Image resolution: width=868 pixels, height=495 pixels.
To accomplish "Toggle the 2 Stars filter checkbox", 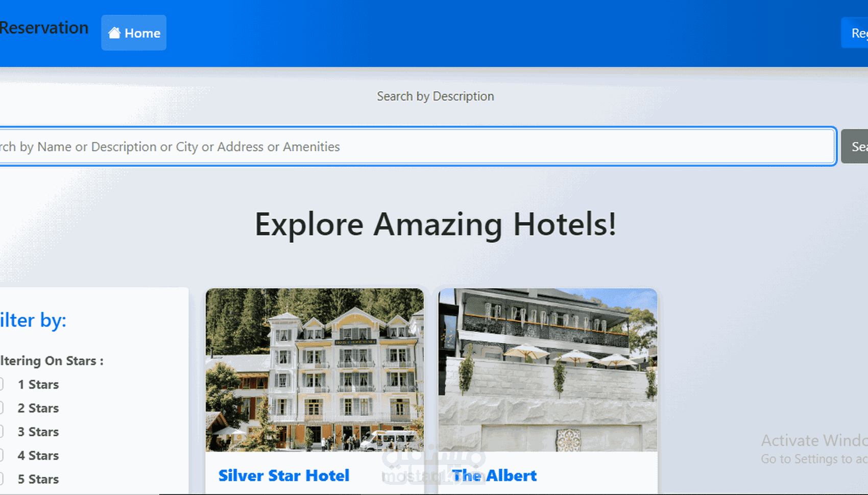I will point(2,408).
